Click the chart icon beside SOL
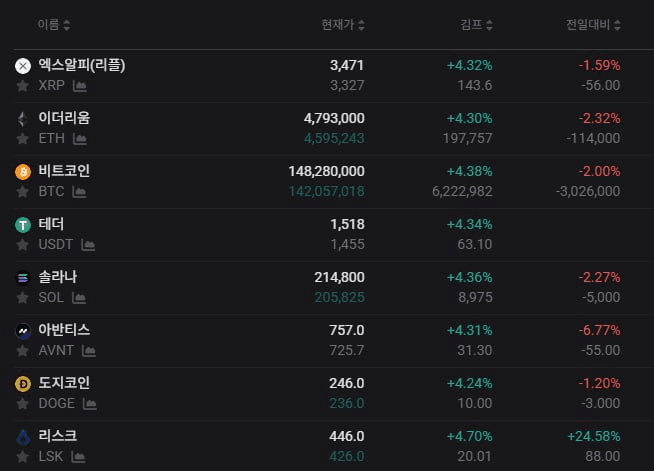This screenshot has width=654, height=471. coord(79,297)
